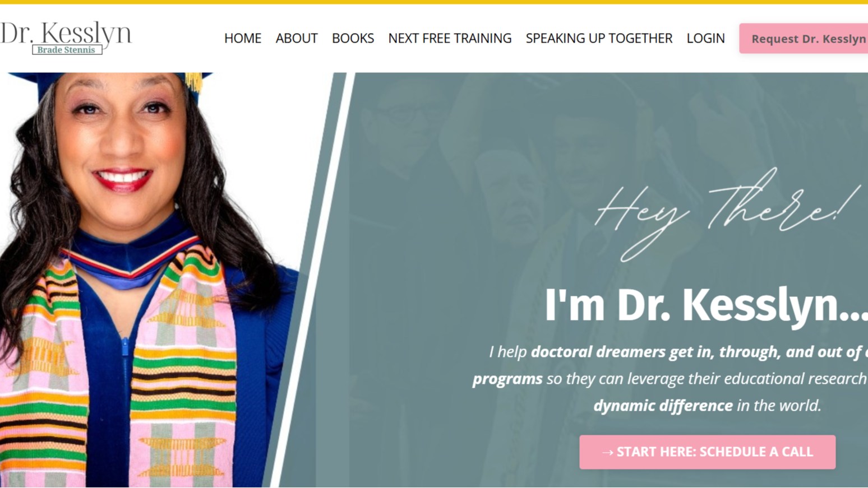
Task: Click the yellow bar at page top
Action: (434, 2)
